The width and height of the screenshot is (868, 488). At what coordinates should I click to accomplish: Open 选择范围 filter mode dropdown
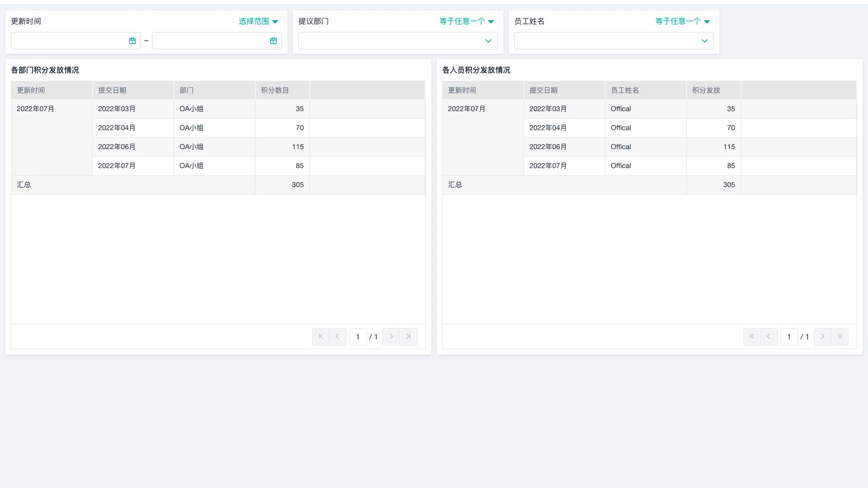pyautogui.click(x=258, y=21)
